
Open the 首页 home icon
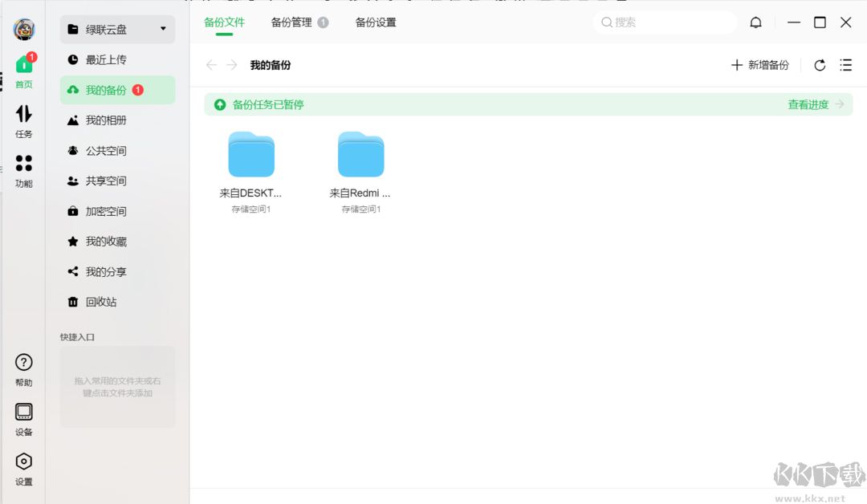coord(23,64)
